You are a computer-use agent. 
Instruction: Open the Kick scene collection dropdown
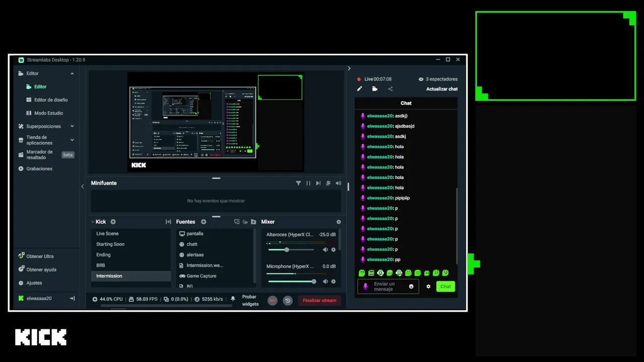93,222
